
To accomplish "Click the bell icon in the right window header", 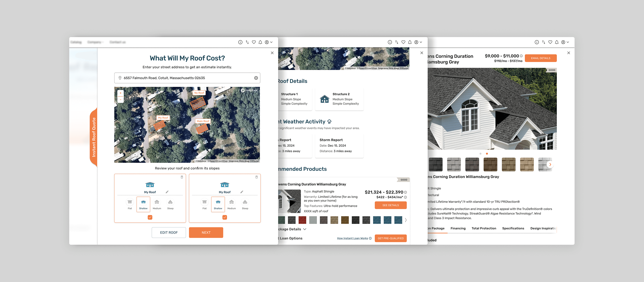I will click(x=557, y=42).
